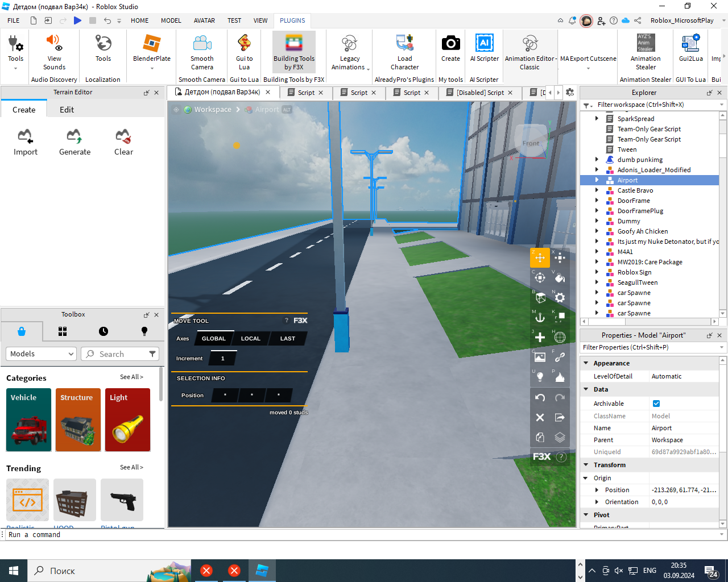
Task: Click the Toolbox search field
Action: click(x=119, y=354)
